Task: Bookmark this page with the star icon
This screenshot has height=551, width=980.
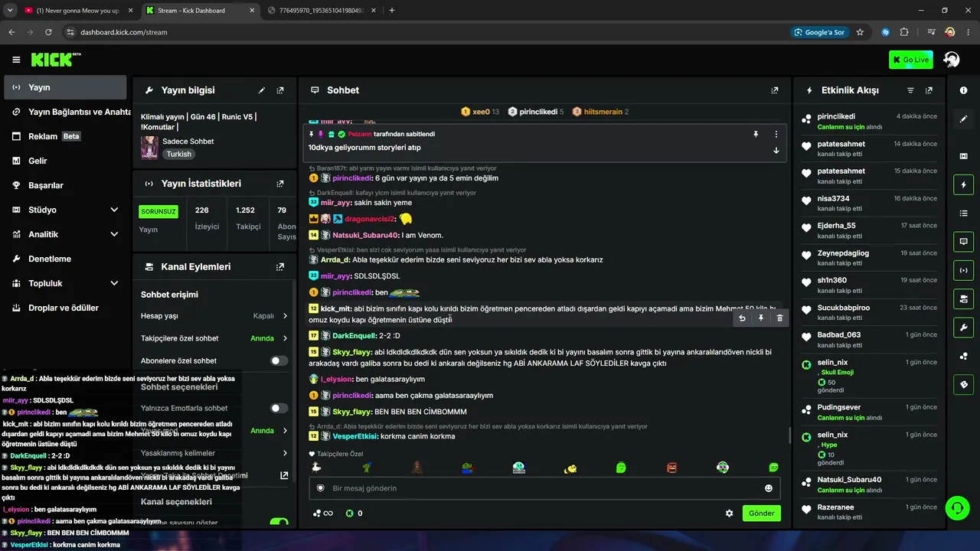Action: pos(860,32)
